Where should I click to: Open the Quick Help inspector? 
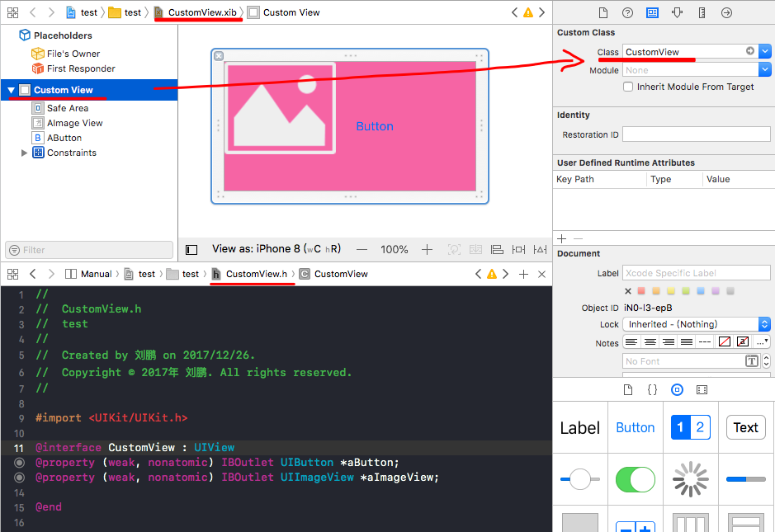coord(628,13)
